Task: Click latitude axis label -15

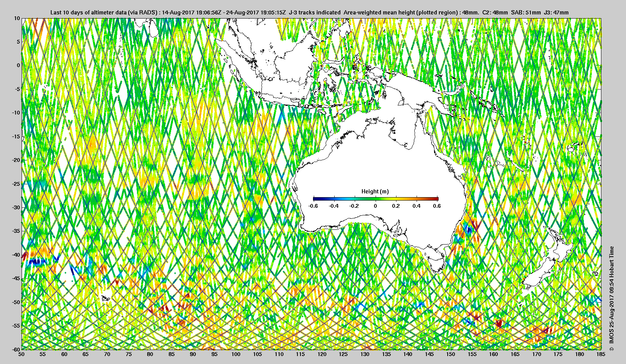Action: [16, 136]
